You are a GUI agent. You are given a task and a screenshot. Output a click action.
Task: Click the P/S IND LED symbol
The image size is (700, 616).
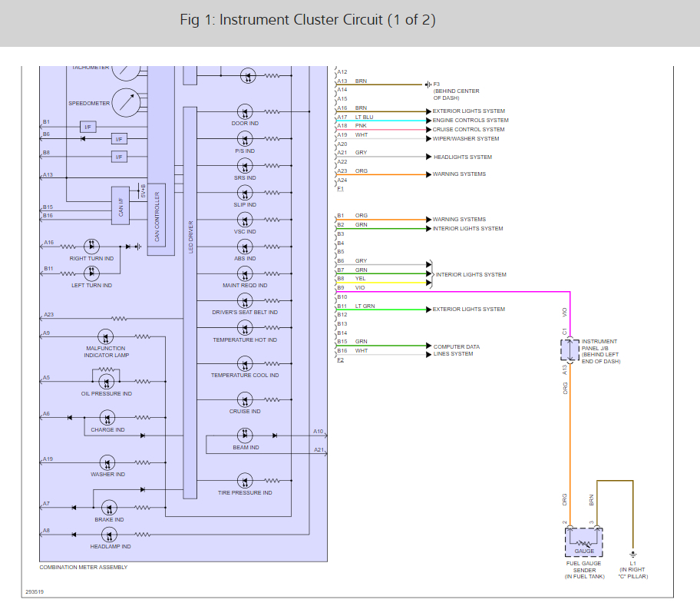[245, 139]
